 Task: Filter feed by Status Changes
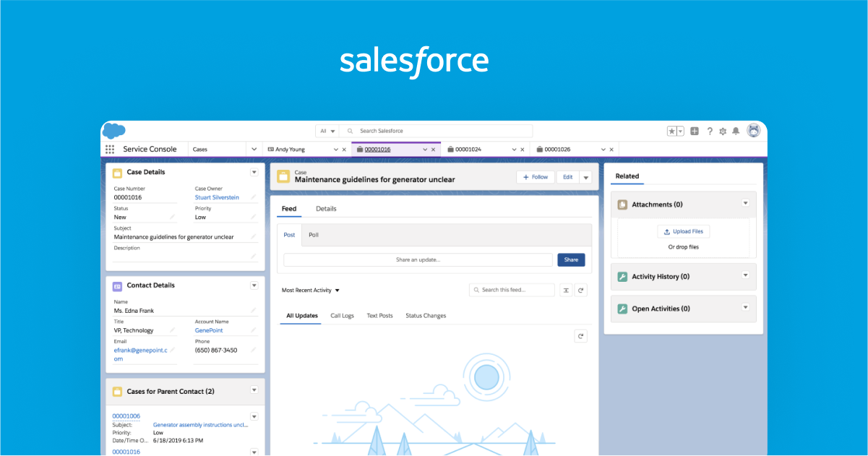coord(426,316)
